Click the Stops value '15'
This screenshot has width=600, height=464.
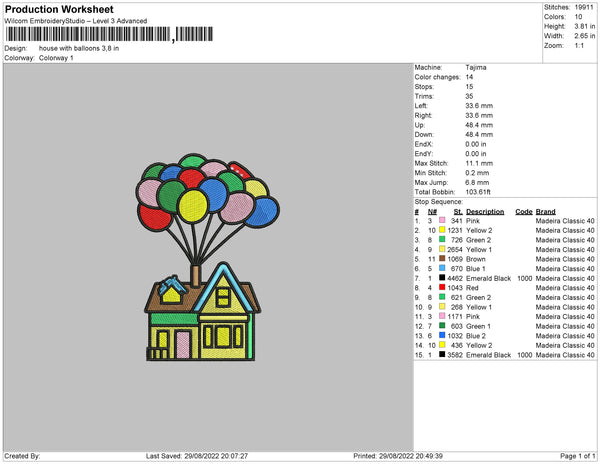point(470,86)
